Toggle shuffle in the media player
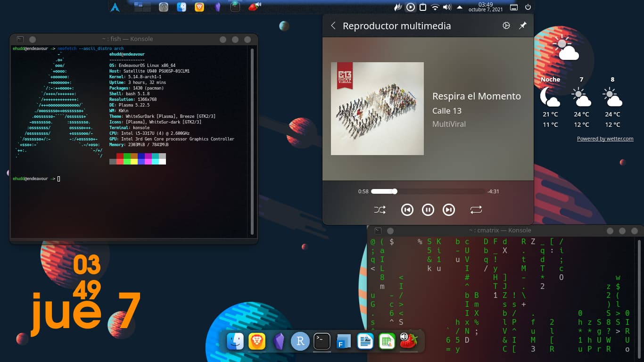The height and width of the screenshot is (362, 644). [x=380, y=210]
